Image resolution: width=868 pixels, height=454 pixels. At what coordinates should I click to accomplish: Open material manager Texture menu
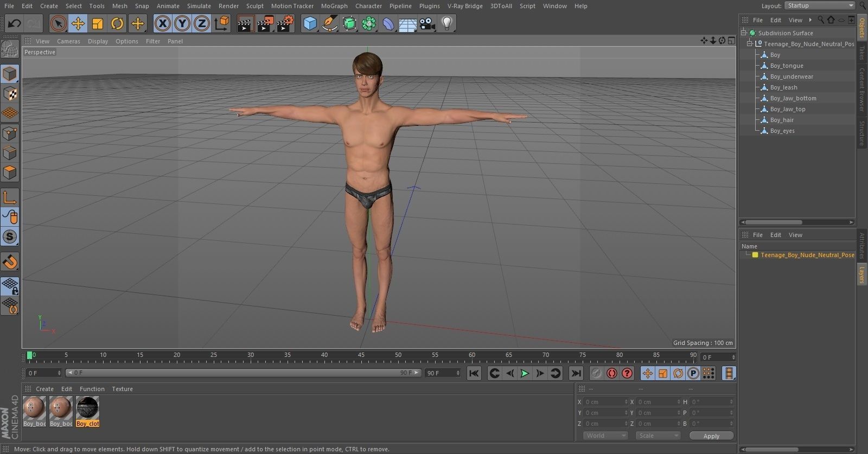[x=122, y=389]
